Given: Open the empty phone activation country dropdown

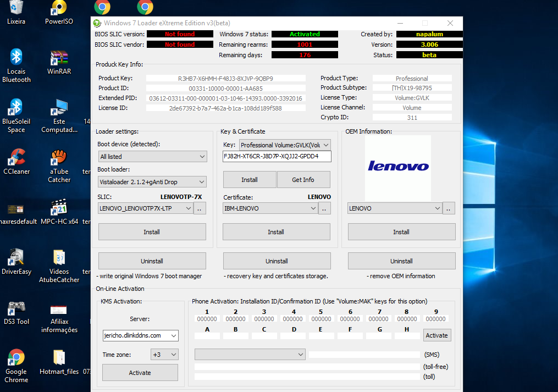Looking at the screenshot, I should click(250, 354).
